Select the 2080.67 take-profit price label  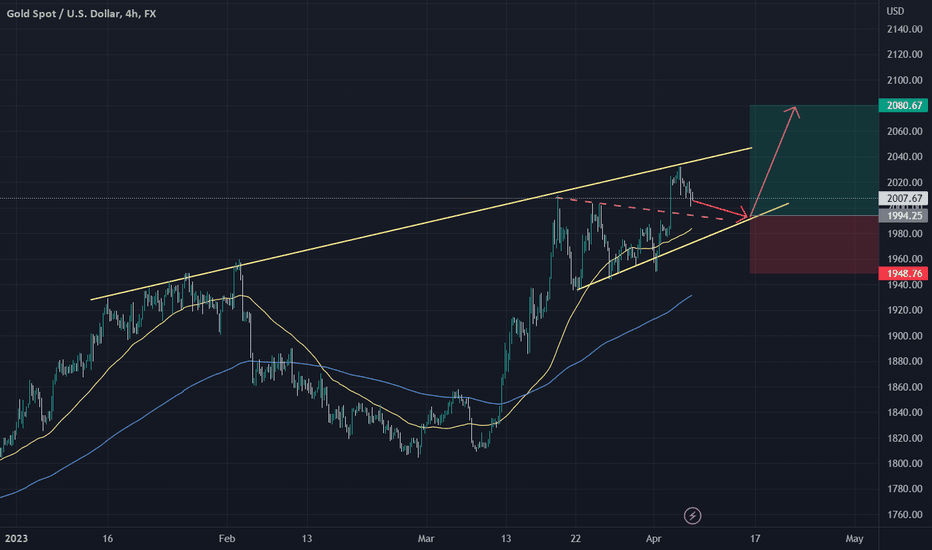pyautogui.click(x=903, y=105)
